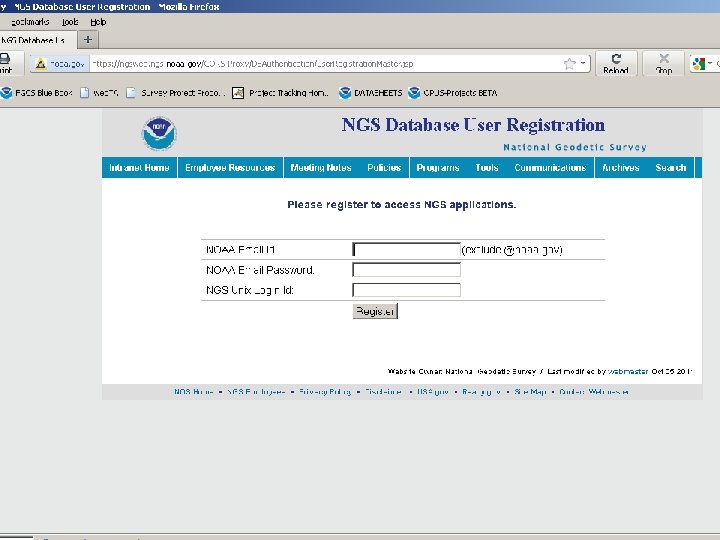Screen dimensions: 720x540
Task: Open Programs nav item
Action: click(x=438, y=168)
